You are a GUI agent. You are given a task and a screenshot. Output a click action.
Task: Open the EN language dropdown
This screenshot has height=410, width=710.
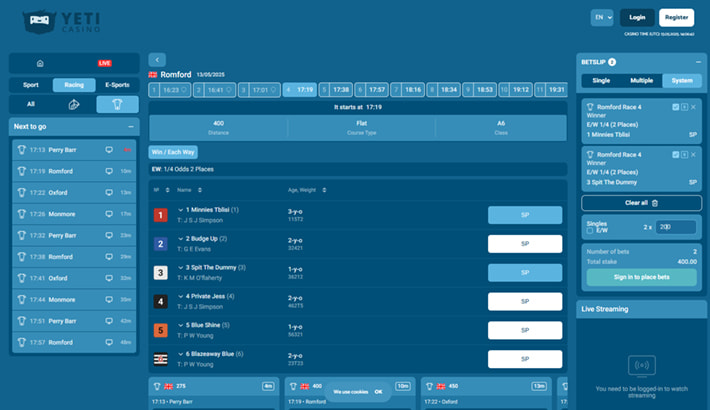602,18
